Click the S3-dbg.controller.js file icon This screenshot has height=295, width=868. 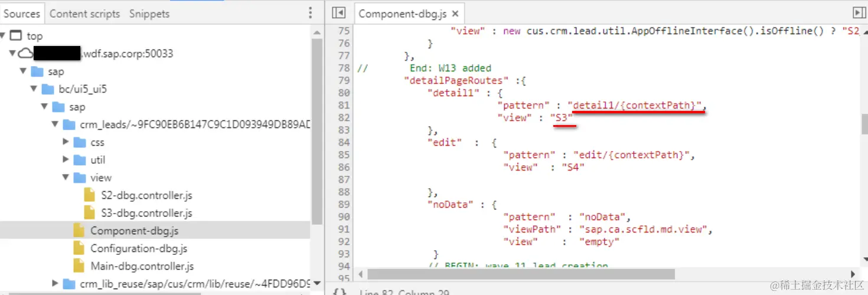click(90, 213)
